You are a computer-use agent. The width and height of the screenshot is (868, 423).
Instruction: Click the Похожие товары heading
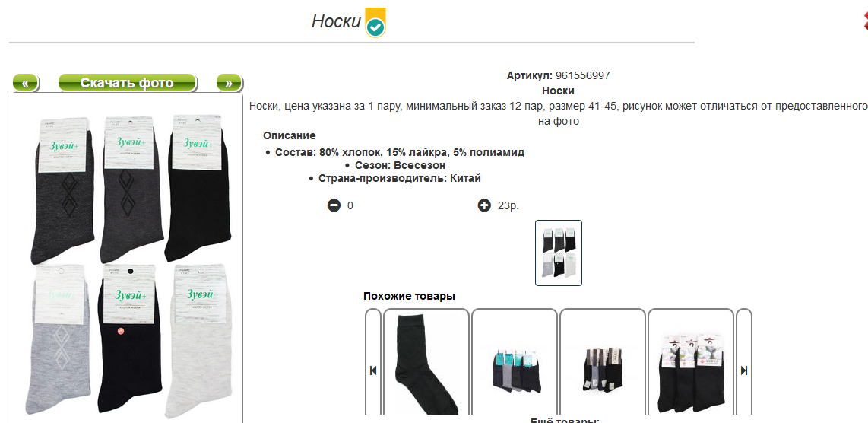tap(409, 296)
